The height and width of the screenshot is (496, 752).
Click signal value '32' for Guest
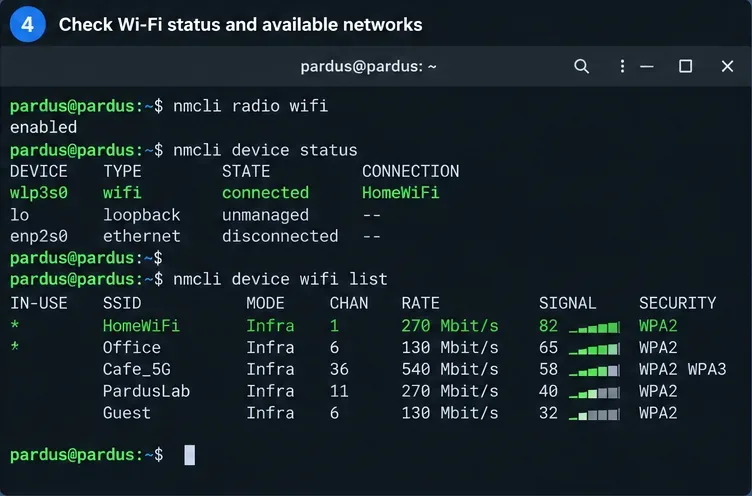[x=549, y=413]
